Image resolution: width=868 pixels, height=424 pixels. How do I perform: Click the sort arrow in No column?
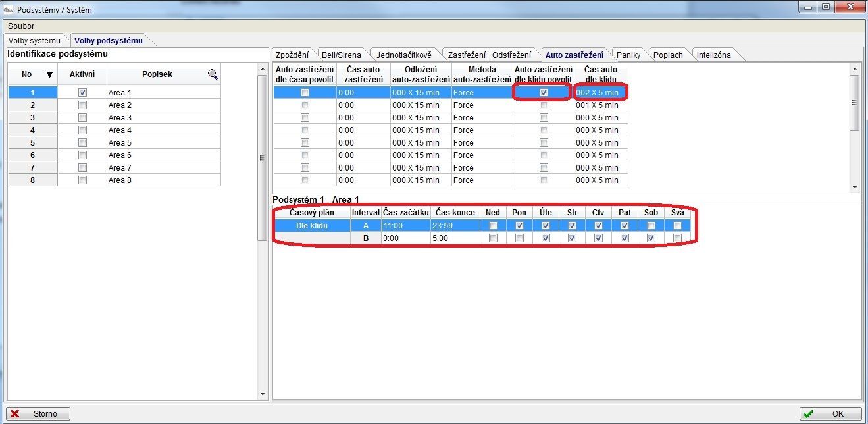[49, 75]
